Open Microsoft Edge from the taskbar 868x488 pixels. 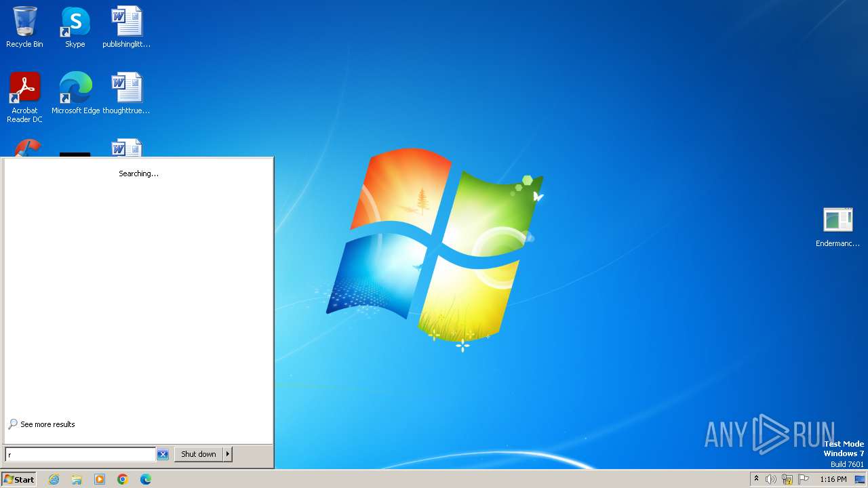146,479
